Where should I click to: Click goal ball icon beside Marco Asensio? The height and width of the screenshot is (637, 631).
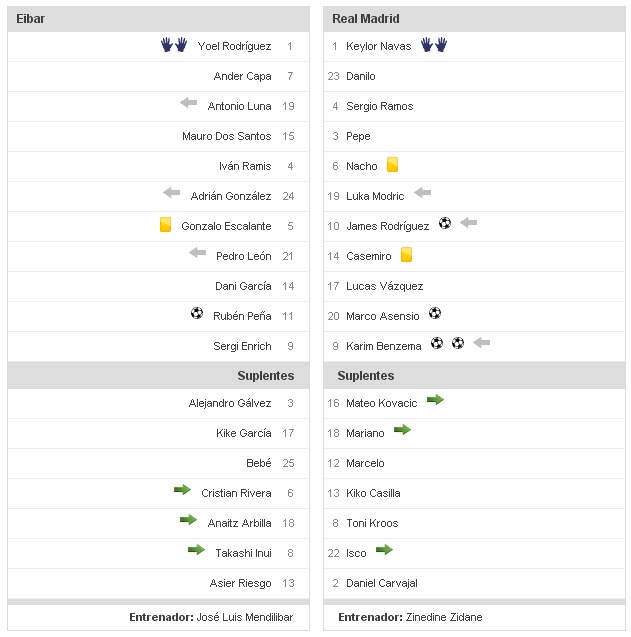coord(435,314)
